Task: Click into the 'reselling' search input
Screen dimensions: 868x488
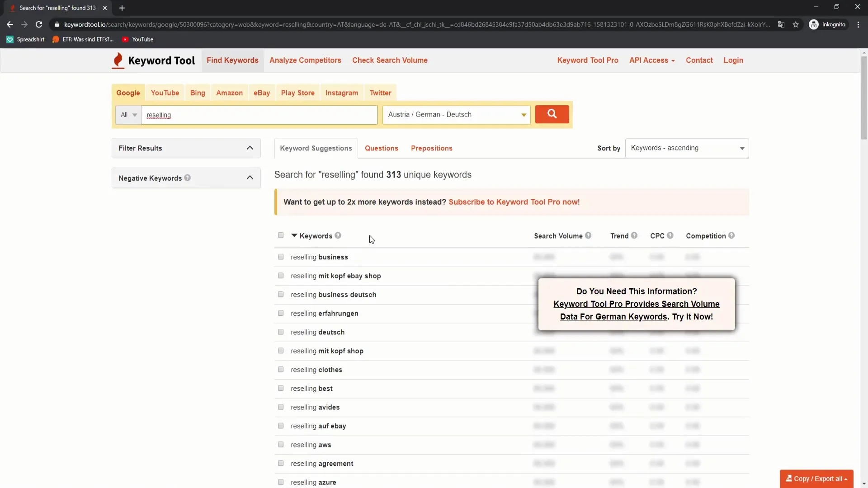Action: click(x=259, y=115)
